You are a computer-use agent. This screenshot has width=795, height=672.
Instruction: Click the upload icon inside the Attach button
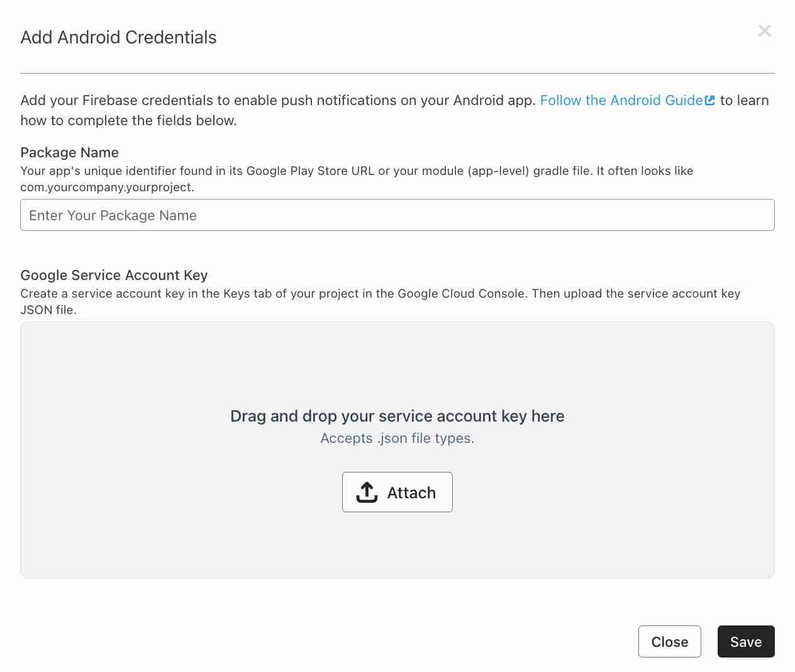point(367,492)
